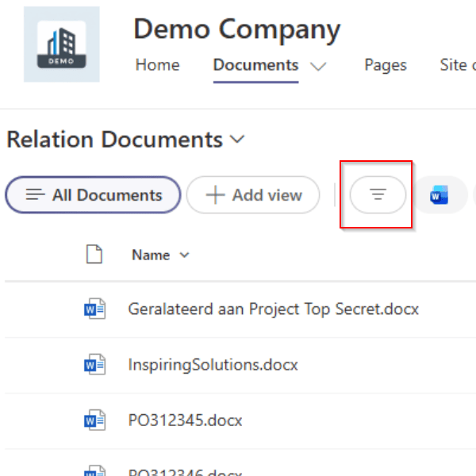Select the Documents navigation tab
This screenshot has width=476, height=476.
click(255, 65)
